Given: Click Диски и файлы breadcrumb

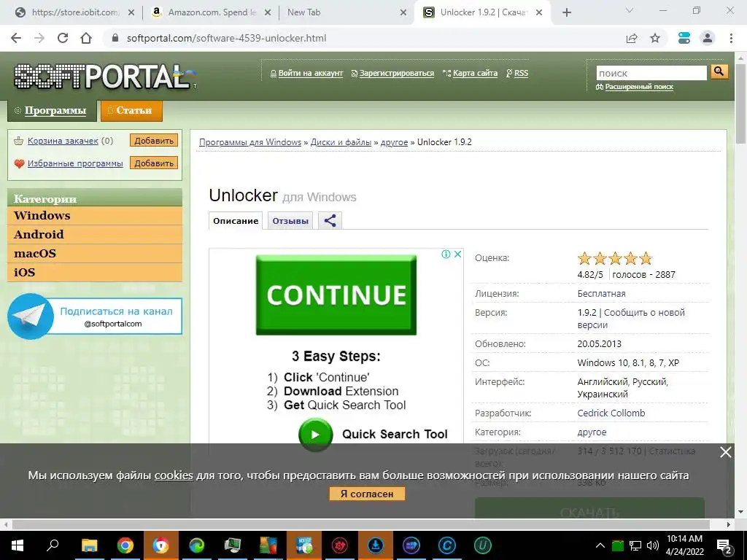Looking at the screenshot, I should tap(341, 142).
